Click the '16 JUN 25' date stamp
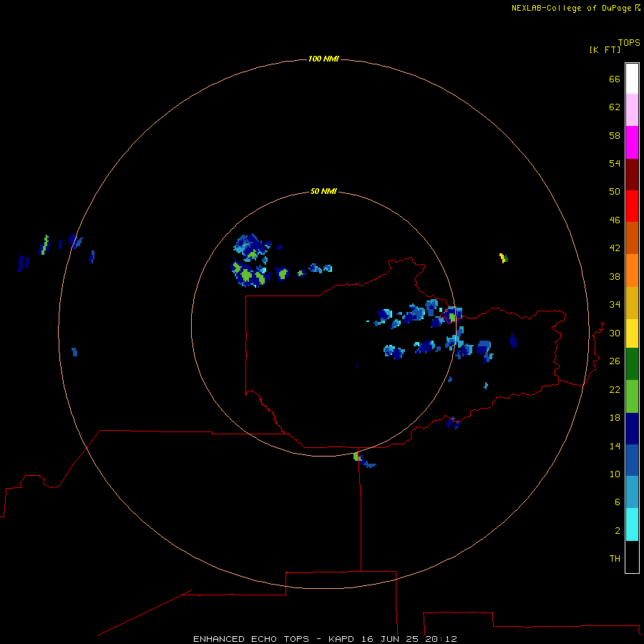The width and height of the screenshot is (644, 644). pyautogui.click(x=390, y=639)
